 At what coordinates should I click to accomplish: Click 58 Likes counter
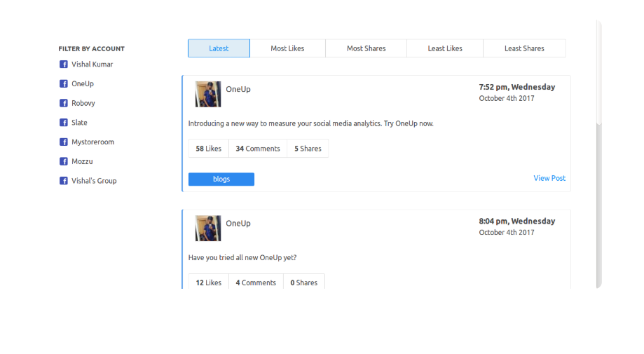[x=209, y=149]
